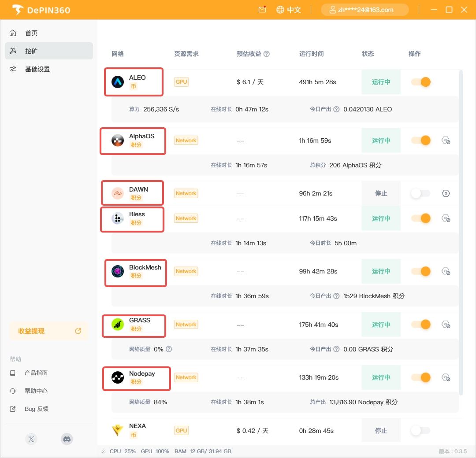This screenshot has height=458, width=476.
Task: Click ALEO $ 6.1 / 天 estimate
Action: click(250, 82)
